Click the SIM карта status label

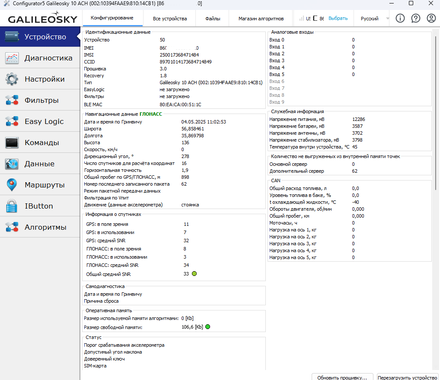pos(95,366)
